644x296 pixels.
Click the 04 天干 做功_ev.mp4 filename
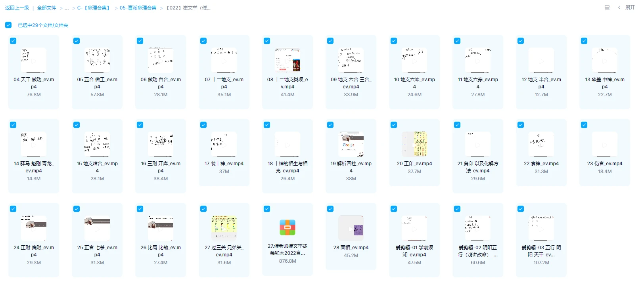[34, 83]
